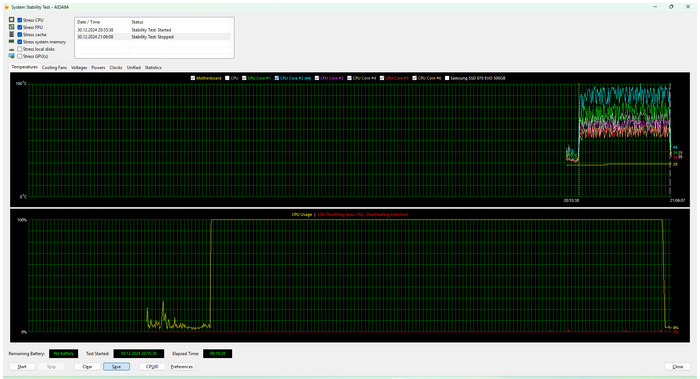Click the cache icon beside Stress cache
Screen dimensions: 700x379
(12, 34)
